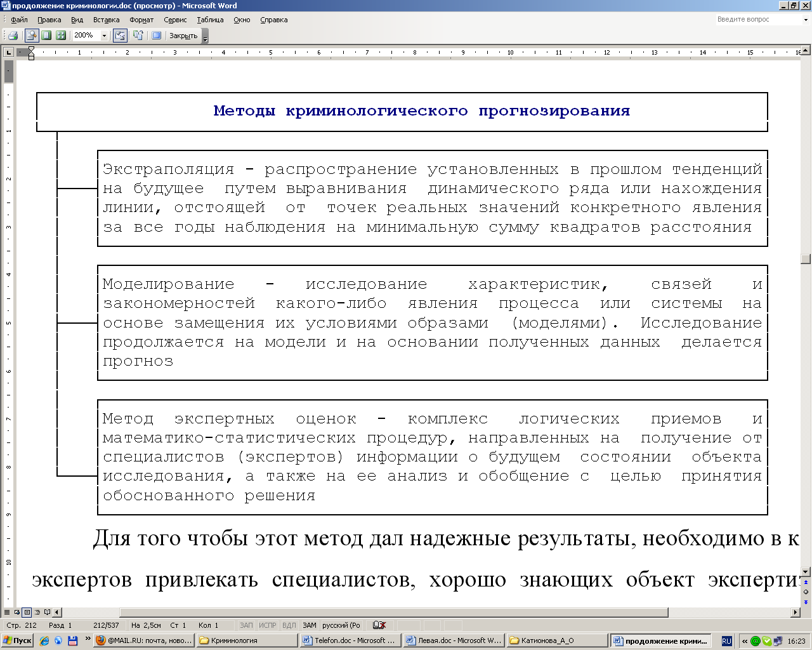Click into the 200% zoom field
This screenshot has width=812, height=650.
pos(86,36)
